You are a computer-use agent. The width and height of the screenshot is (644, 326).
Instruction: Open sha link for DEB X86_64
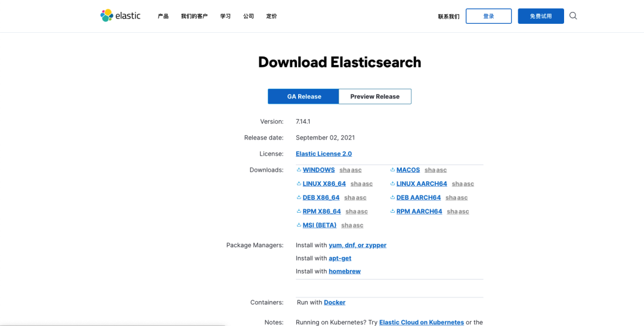point(349,198)
